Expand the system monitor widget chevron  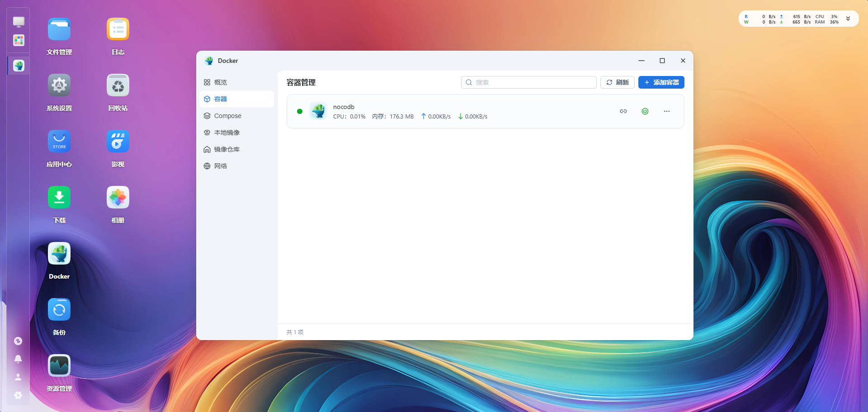(x=848, y=19)
